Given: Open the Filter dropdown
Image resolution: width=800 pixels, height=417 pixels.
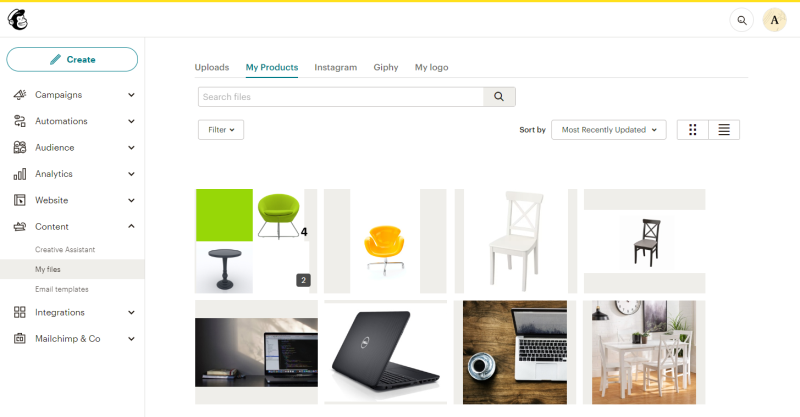Looking at the screenshot, I should [x=221, y=130].
